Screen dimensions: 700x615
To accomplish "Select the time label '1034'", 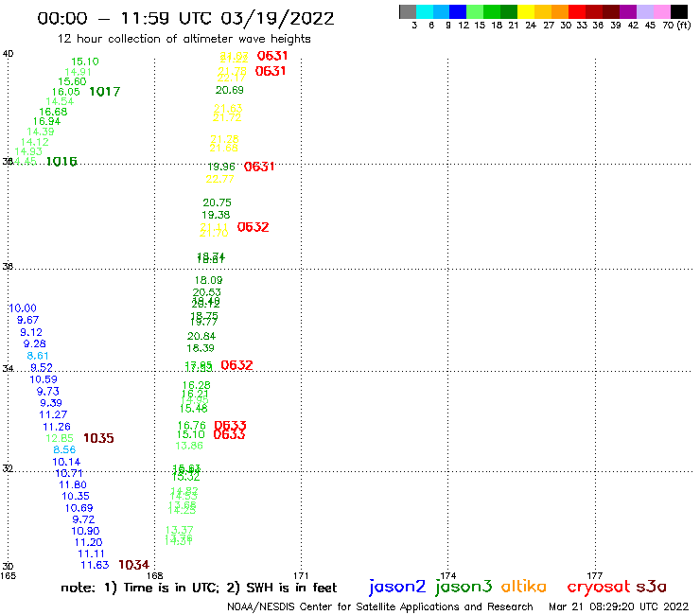I will point(134,565).
